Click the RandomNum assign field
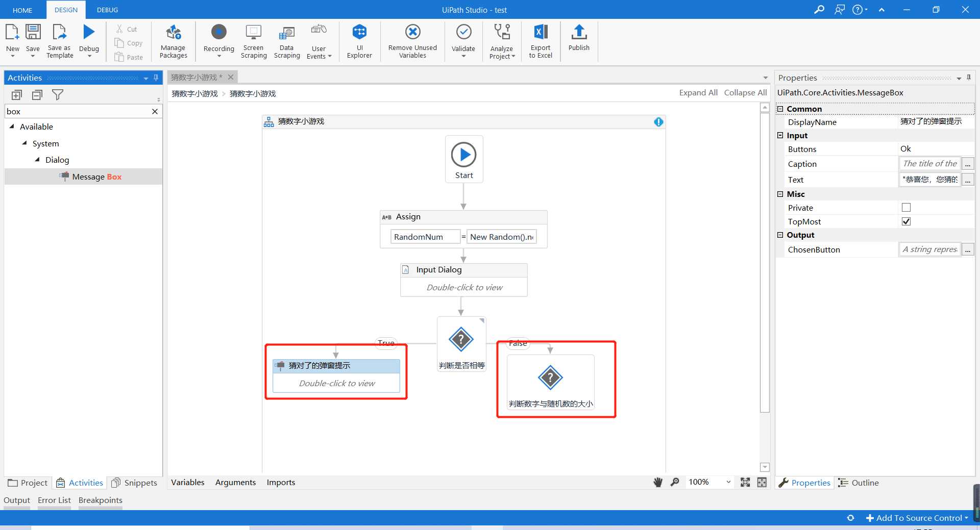Screen dimensions: 980x530 425,237
